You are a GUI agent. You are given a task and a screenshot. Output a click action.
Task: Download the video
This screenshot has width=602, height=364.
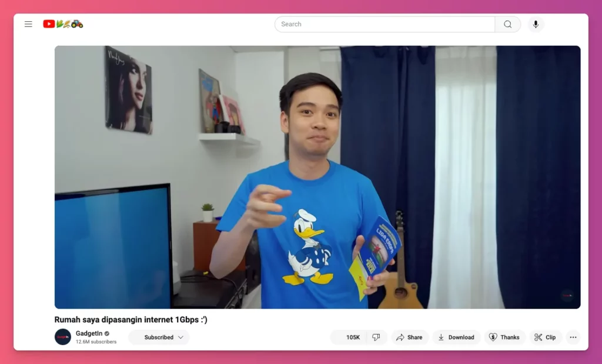[x=456, y=338]
